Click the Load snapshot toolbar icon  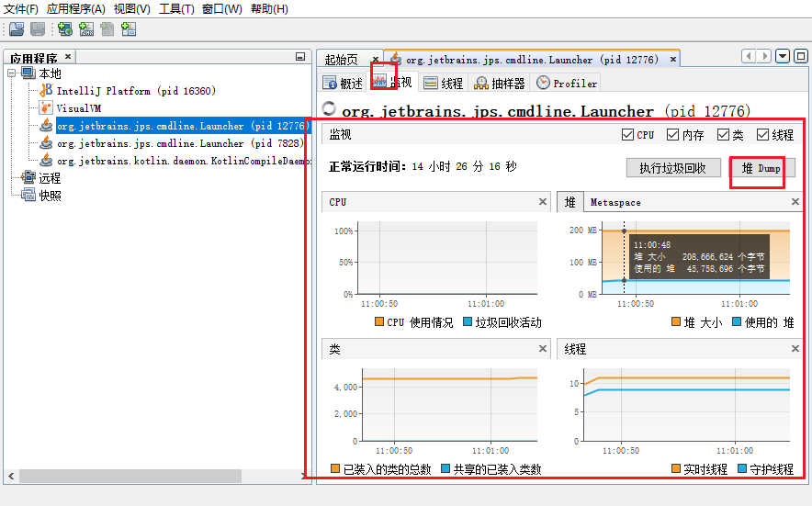[x=17, y=29]
